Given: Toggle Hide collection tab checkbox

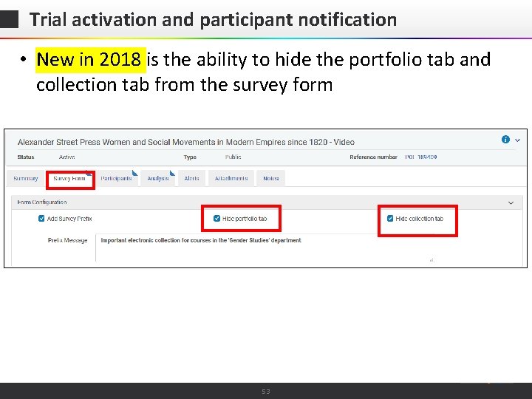Looking at the screenshot, I should pos(390,219).
